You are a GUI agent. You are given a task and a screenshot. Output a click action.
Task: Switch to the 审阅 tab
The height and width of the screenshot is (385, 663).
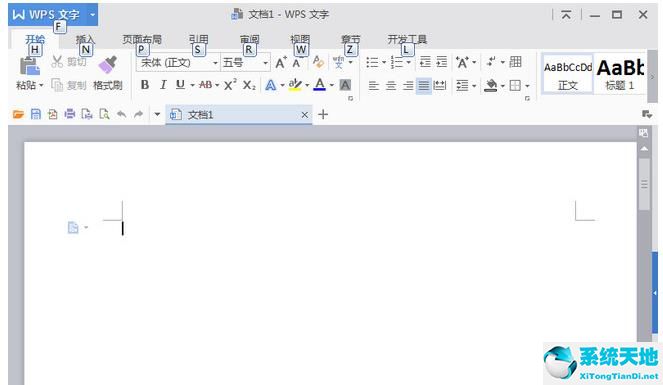coord(249,40)
